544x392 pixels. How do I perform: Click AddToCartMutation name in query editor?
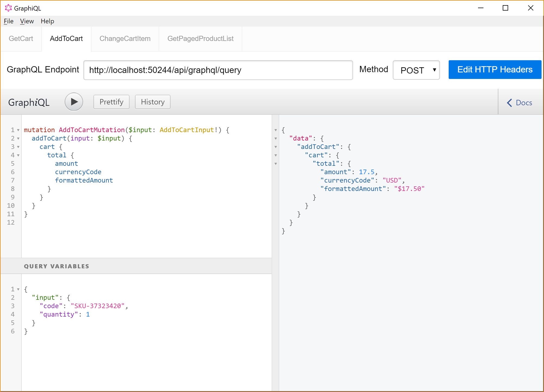pyautogui.click(x=92, y=130)
